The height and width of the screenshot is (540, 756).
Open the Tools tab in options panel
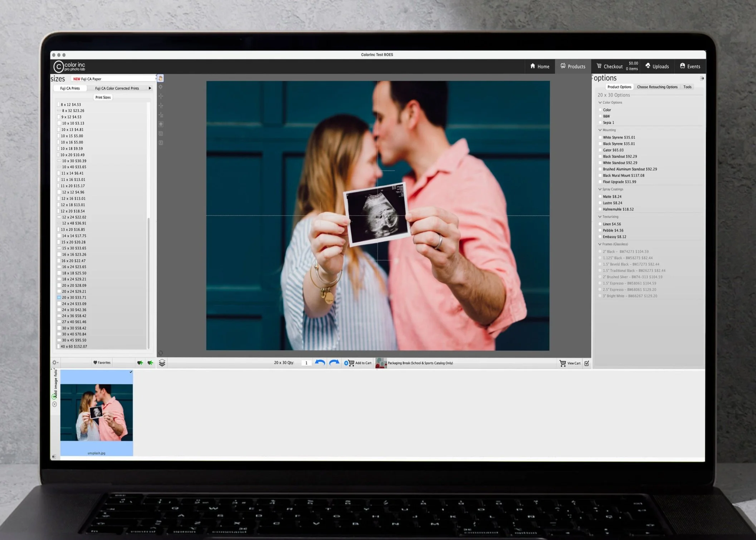pyautogui.click(x=687, y=87)
